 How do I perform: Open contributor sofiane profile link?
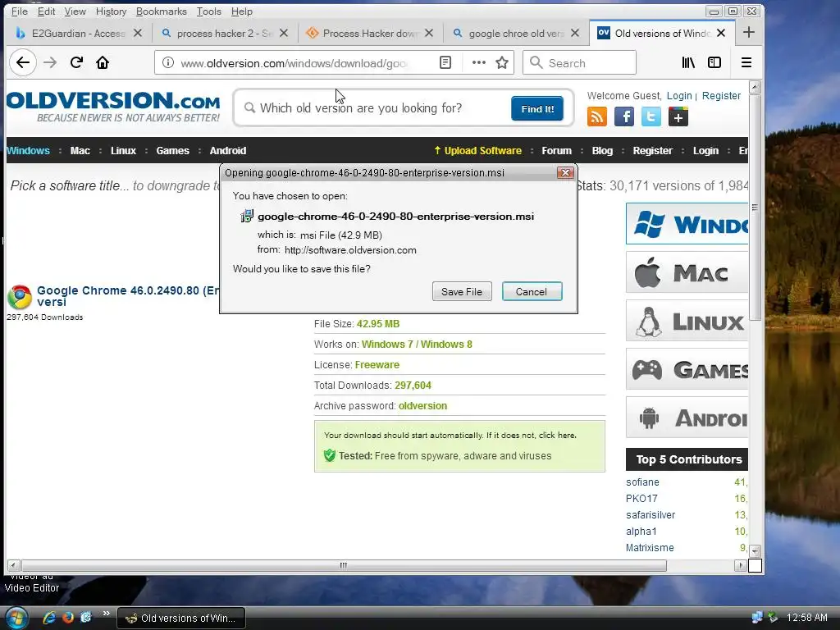tap(642, 482)
